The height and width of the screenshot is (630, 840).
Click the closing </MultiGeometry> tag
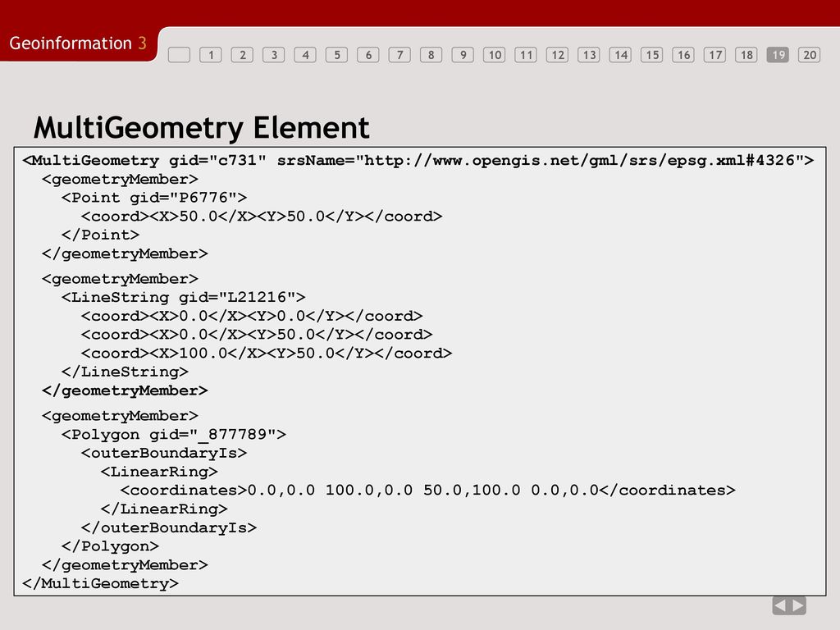[x=100, y=583]
